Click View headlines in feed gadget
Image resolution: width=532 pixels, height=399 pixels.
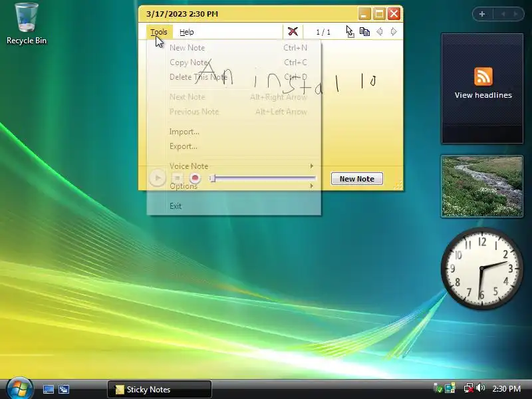click(x=483, y=95)
